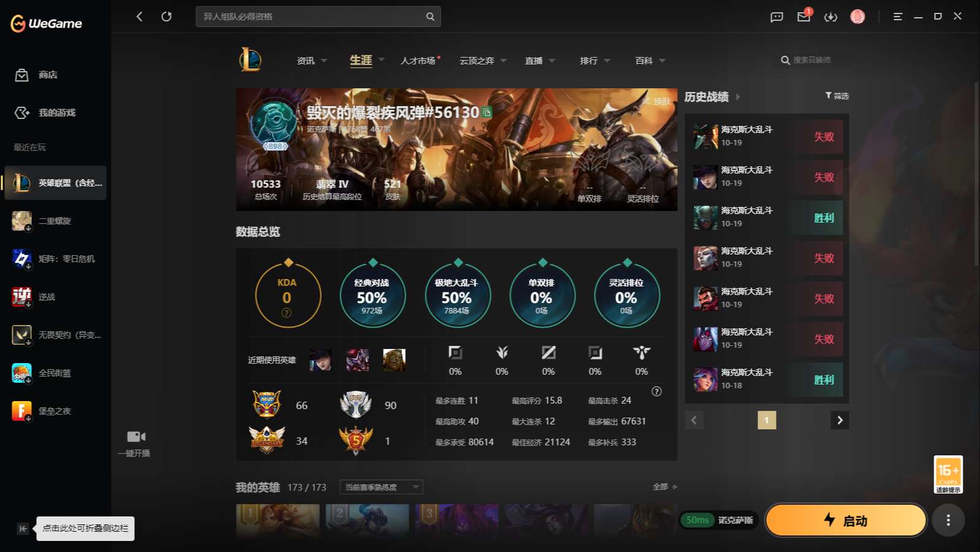This screenshot has width=980, height=552.
Task: Open the 16+ age rating notice
Action: tap(948, 474)
